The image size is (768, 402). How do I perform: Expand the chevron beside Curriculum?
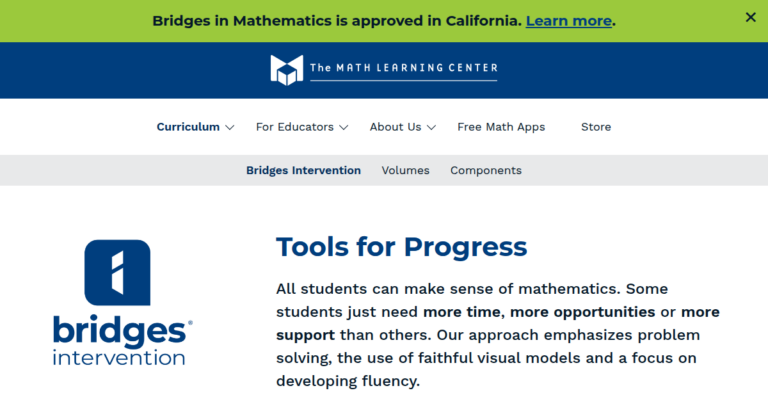click(229, 127)
